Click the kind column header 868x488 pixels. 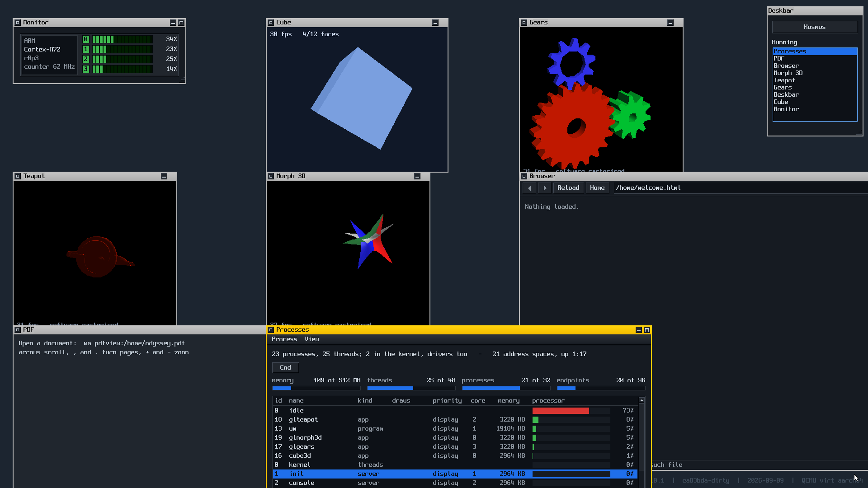pyautogui.click(x=365, y=401)
